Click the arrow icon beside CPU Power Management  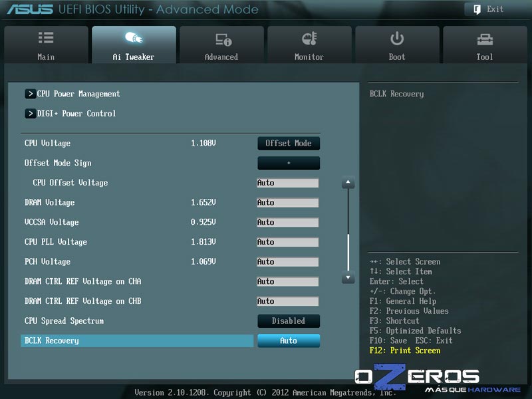pos(30,94)
